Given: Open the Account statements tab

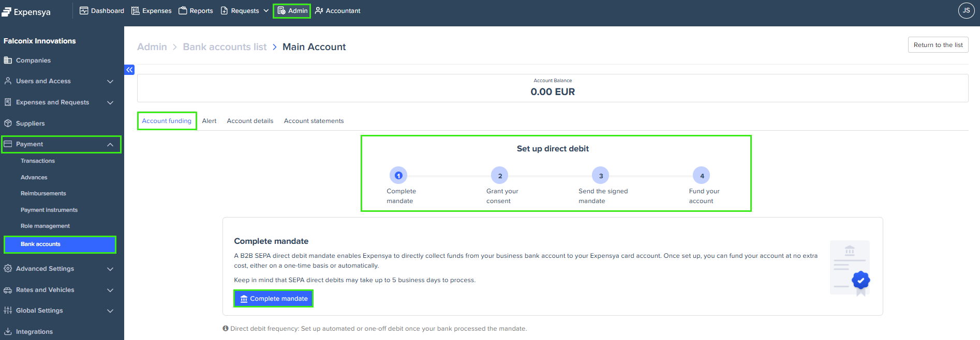Looking at the screenshot, I should pyautogui.click(x=314, y=120).
